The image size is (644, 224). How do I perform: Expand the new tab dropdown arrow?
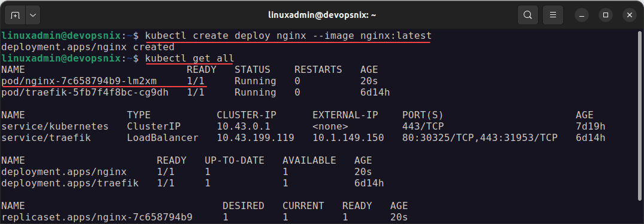[33, 15]
